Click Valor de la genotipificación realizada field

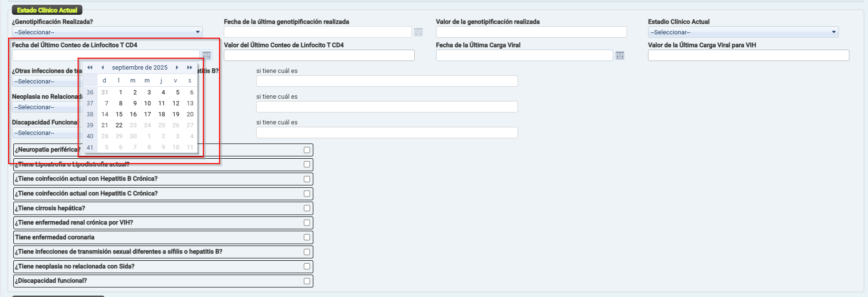531,32
